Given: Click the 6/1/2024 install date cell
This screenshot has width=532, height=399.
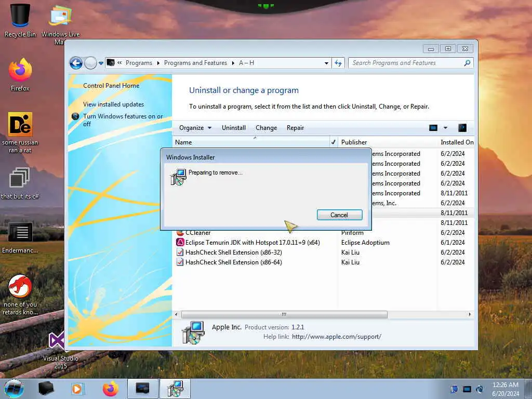Looking at the screenshot, I should pos(453,243).
